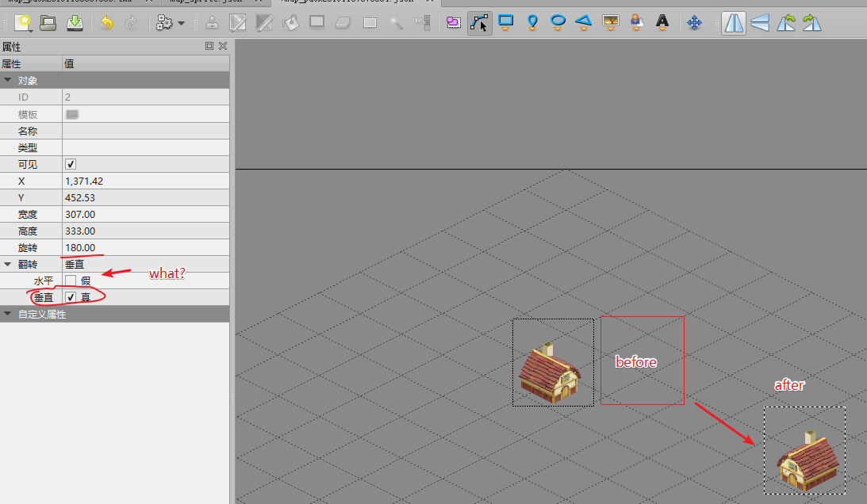This screenshot has height=504, width=867.
Task: Select the Rectangular Select tool
Action: pos(370,23)
